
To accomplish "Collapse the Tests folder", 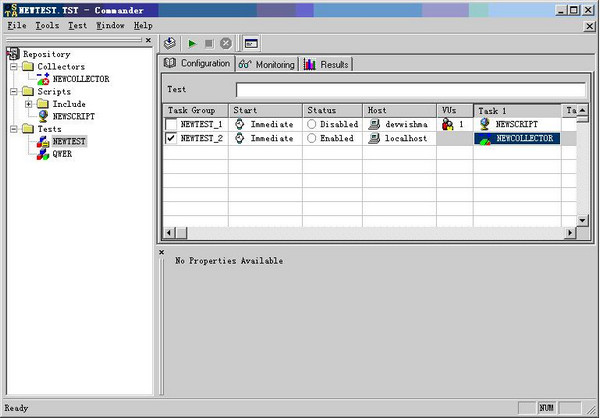I will click(x=14, y=129).
